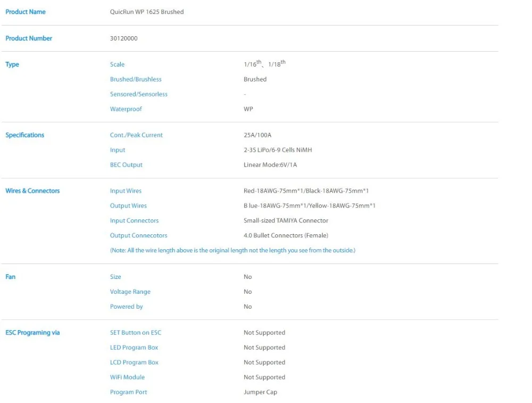Select the Blue-18AWG/Yellow-18AWG output wires value

[310, 205]
